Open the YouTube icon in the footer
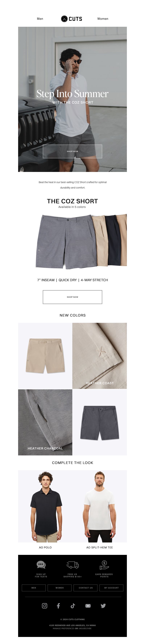This screenshot has width=145, height=644. click(88, 606)
